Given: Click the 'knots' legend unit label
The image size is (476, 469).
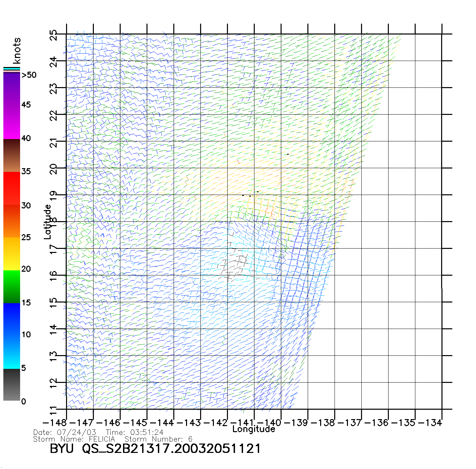Looking at the screenshot, I should tap(16, 51).
